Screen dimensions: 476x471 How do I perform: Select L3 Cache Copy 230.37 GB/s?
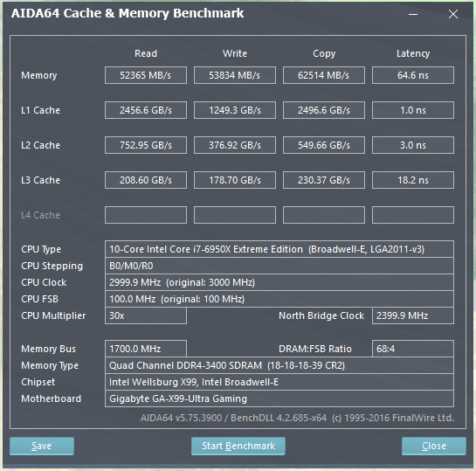click(x=324, y=180)
